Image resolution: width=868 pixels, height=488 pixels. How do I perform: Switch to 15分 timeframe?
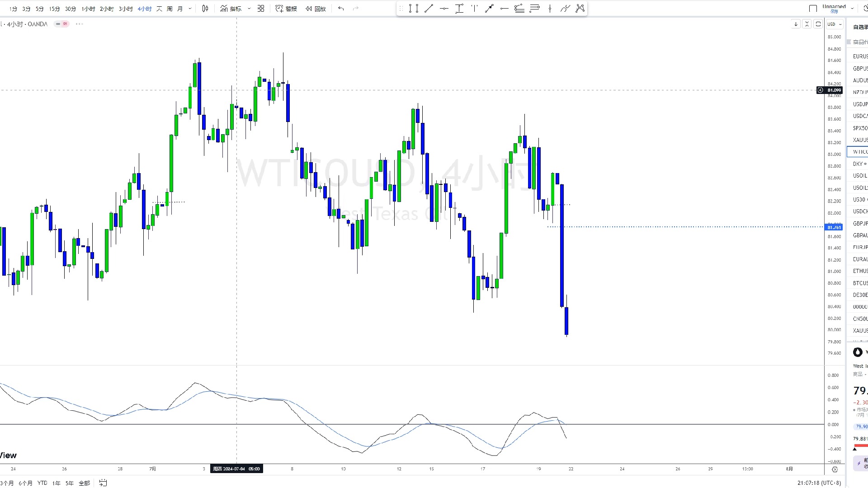click(x=54, y=9)
